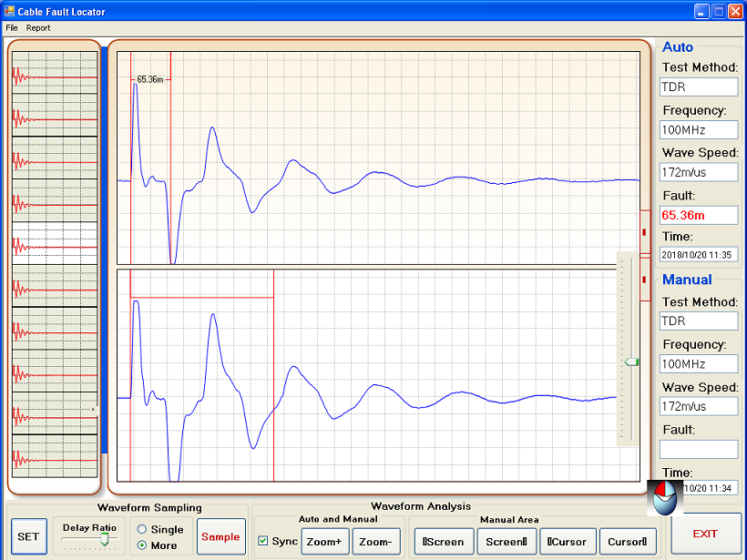747x560 pixels.
Task: Click the Cable Fault Locator title bar icon
Action: (x=9, y=11)
